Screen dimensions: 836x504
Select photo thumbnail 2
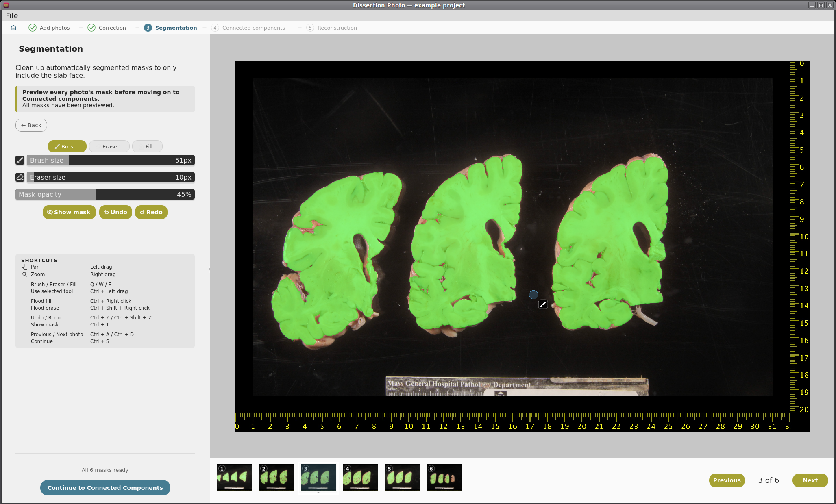(276, 478)
